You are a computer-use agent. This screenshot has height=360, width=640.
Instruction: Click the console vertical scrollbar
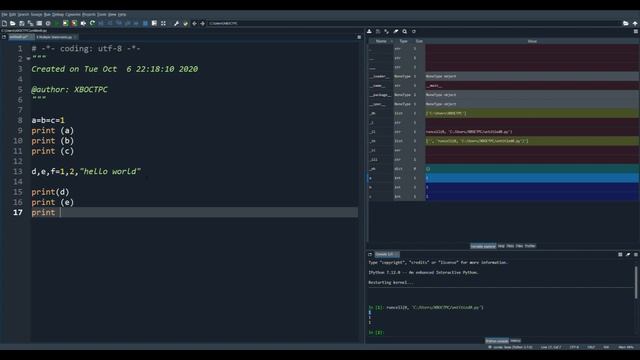point(636,282)
